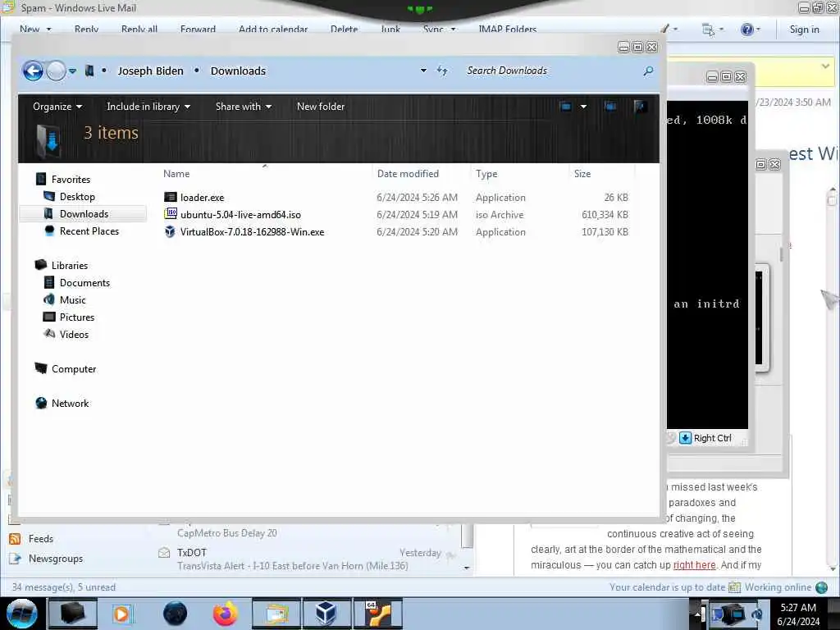
Task: Open Desktop in Favorites
Action: pyautogui.click(x=77, y=197)
